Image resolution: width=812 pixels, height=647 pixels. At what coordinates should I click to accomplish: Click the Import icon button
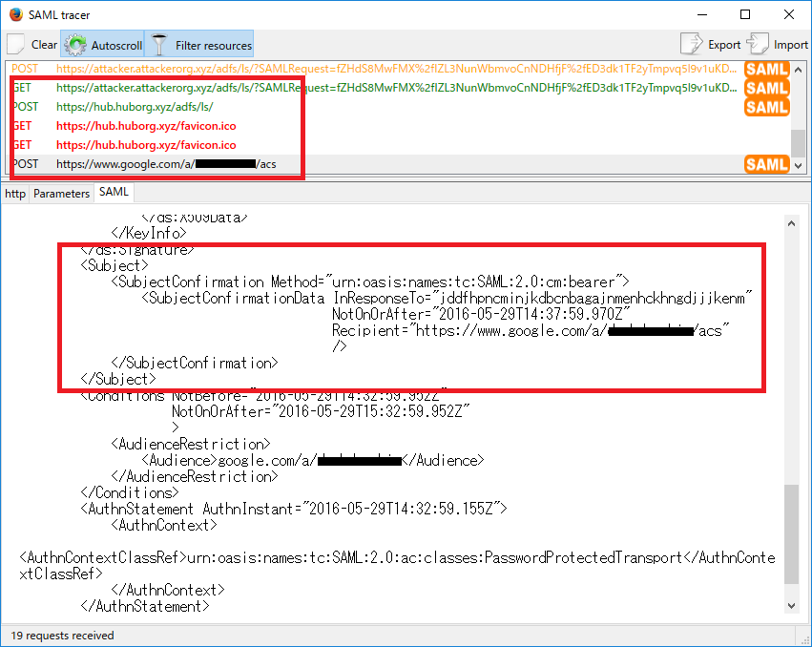tap(777, 45)
